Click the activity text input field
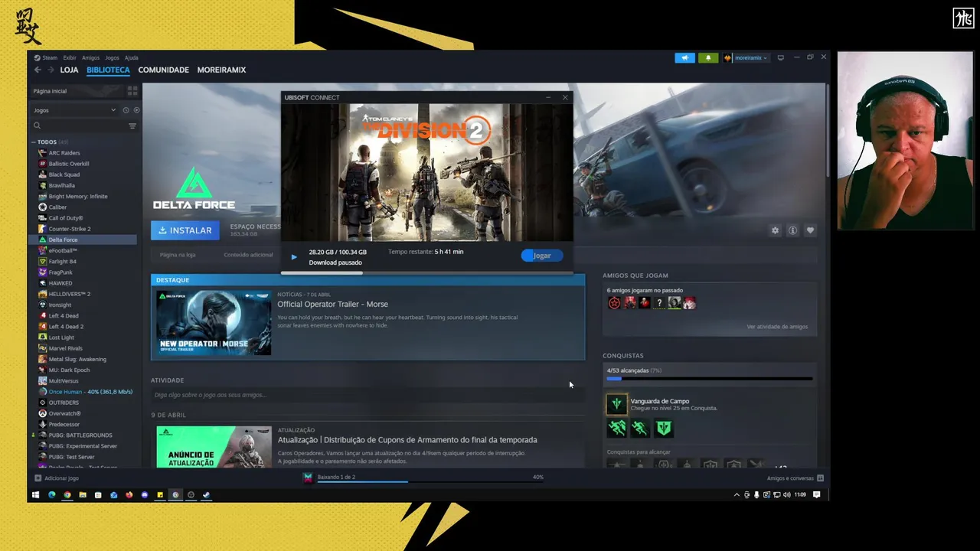Image resolution: width=980 pixels, height=551 pixels. pyautogui.click(x=367, y=395)
